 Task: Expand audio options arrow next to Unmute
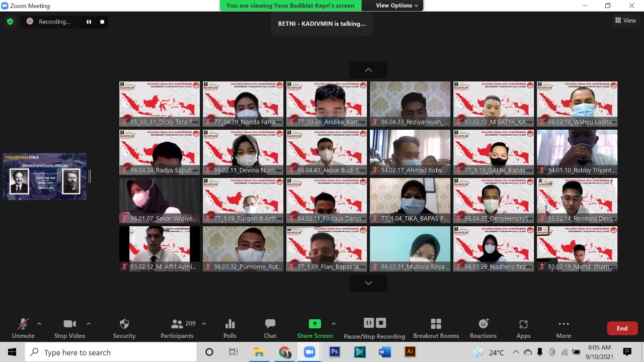[x=39, y=324]
